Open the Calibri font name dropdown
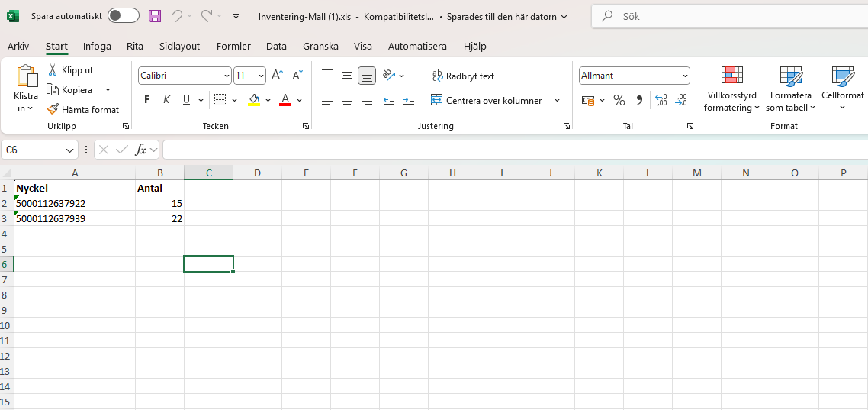This screenshot has width=868, height=410. pos(227,76)
